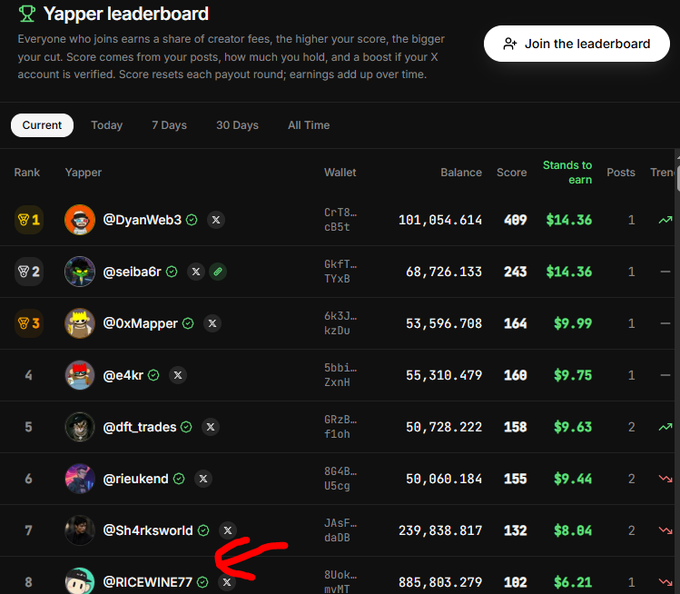Screen dimensions: 680x594
Task: Click the rank 1 gold medal badge
Action: tap(29, 220)
